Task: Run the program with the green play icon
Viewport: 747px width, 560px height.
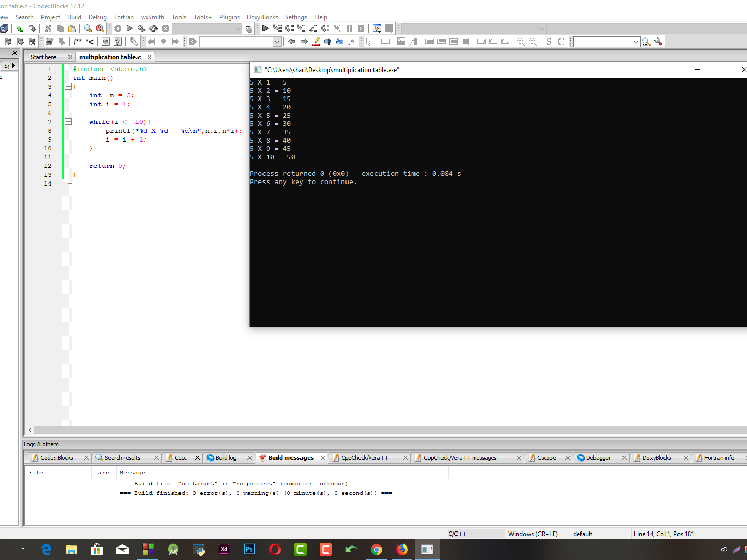Action: [x=129, y=29]
